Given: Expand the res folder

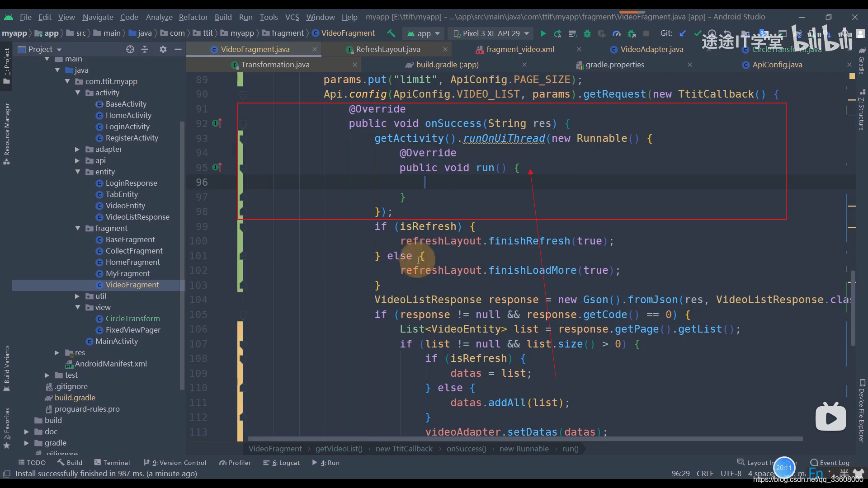Looking at the screenshot, I should click(57, 352).
